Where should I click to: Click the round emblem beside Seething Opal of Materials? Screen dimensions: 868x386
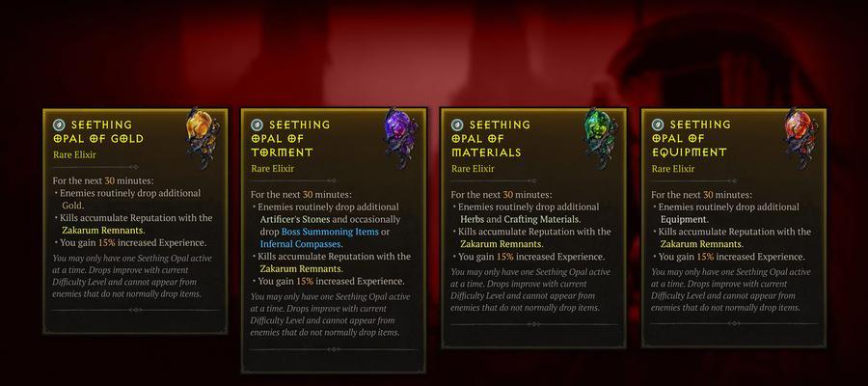pyautogui.click(x=457, y=124)
